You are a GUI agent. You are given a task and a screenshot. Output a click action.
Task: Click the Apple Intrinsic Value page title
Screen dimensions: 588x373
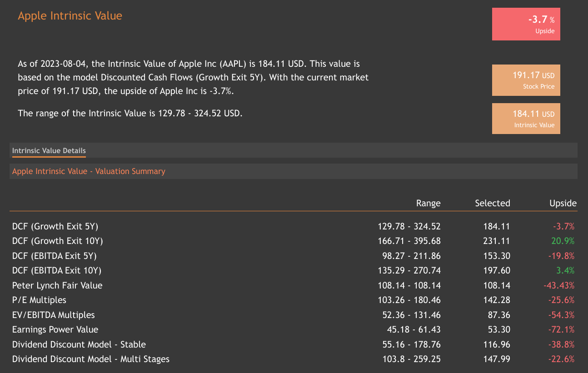click(x=70, y=15)
